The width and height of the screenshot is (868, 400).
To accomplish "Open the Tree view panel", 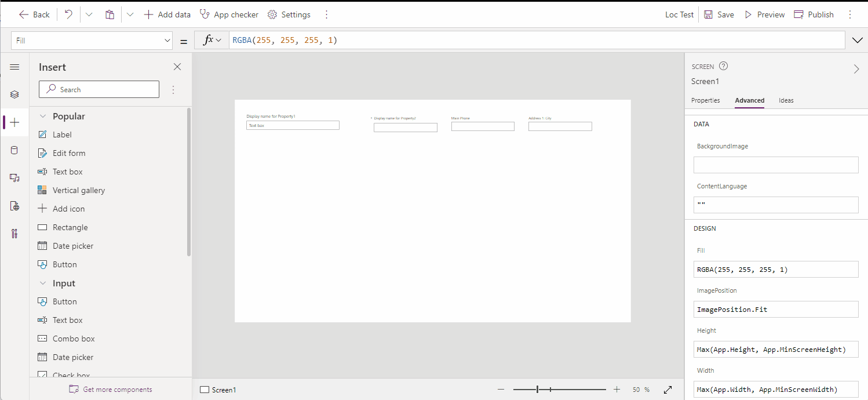I will [x=14, y=94].
